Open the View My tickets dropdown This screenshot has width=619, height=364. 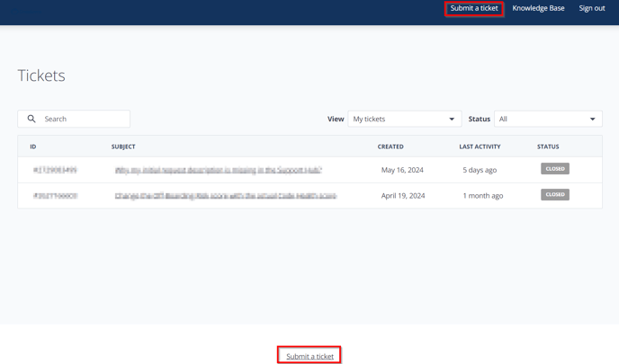404,119
